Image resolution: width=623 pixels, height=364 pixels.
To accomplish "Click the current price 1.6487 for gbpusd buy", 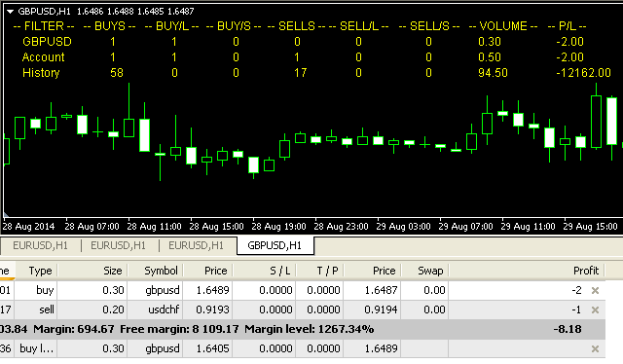I will point(382,290).
